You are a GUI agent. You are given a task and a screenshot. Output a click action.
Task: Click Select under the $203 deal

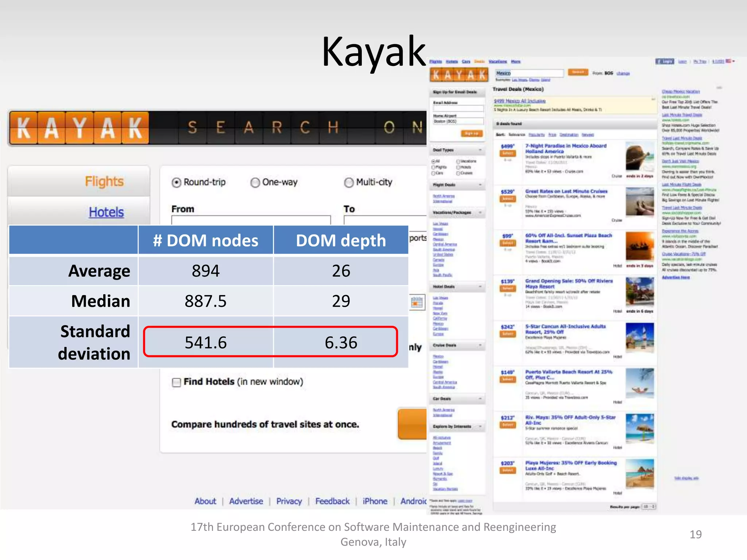[x=507, y=471]
